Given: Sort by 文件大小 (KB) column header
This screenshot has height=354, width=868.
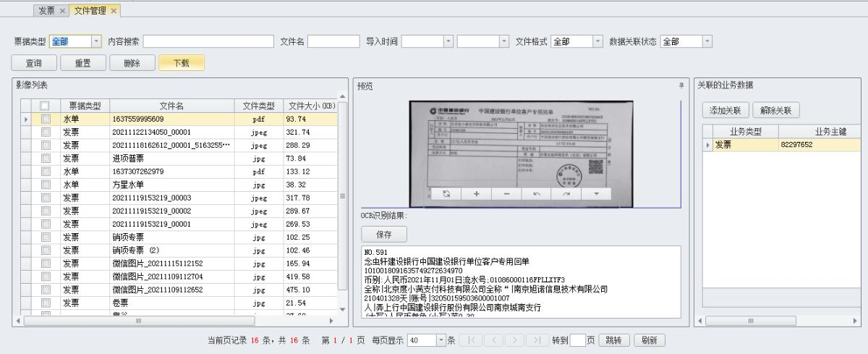Looking at the screenshot, I should [310, 106].
